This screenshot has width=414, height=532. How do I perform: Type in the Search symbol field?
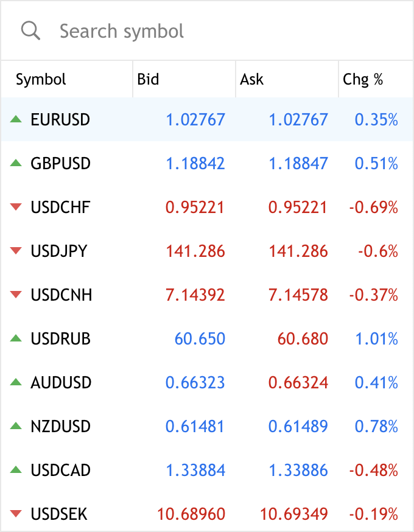coord(183,31)
